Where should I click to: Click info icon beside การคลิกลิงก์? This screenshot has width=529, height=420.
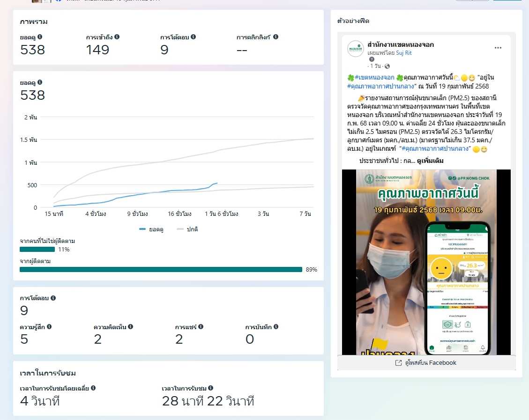(276, 37)
